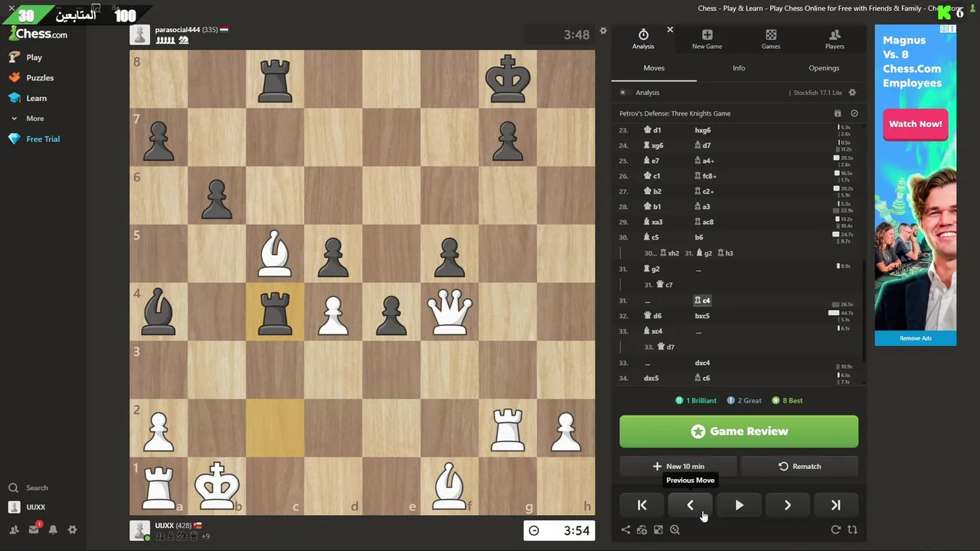Image resolution: width=980 pixels, height=551 pixels.
Task: Click the circle-slash icon beside opening name
Action: point(854,113)
